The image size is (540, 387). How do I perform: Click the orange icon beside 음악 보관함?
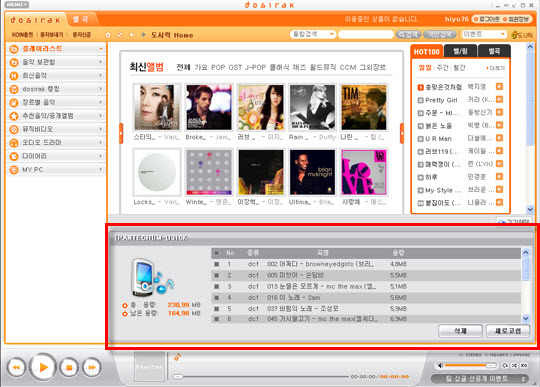click(14, 62)
